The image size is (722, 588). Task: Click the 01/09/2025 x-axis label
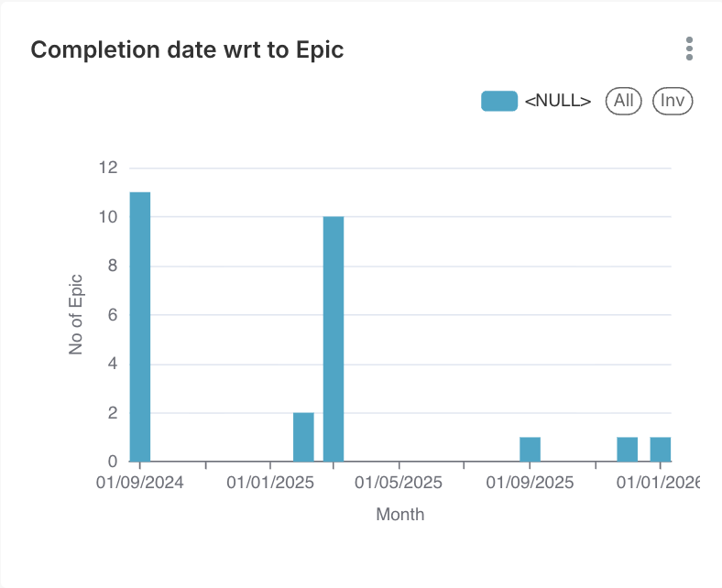pos(530,482)
